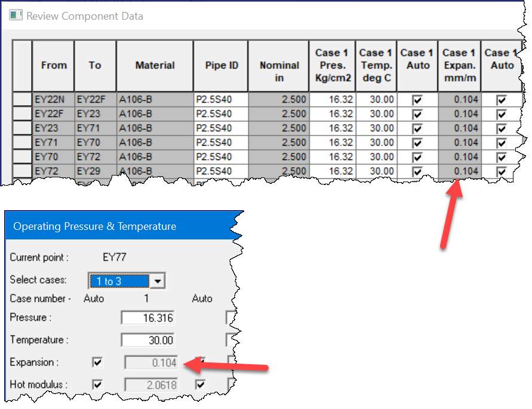Click the Hot modulus value field 2.0618
This screenshot has width=532, height=409.
tap(151, 385)
